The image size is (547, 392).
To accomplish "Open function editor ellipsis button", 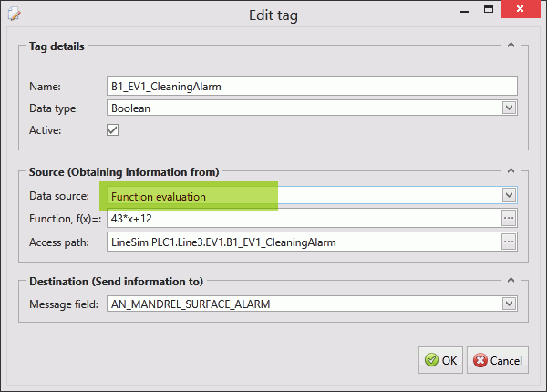I will point(509,218).
